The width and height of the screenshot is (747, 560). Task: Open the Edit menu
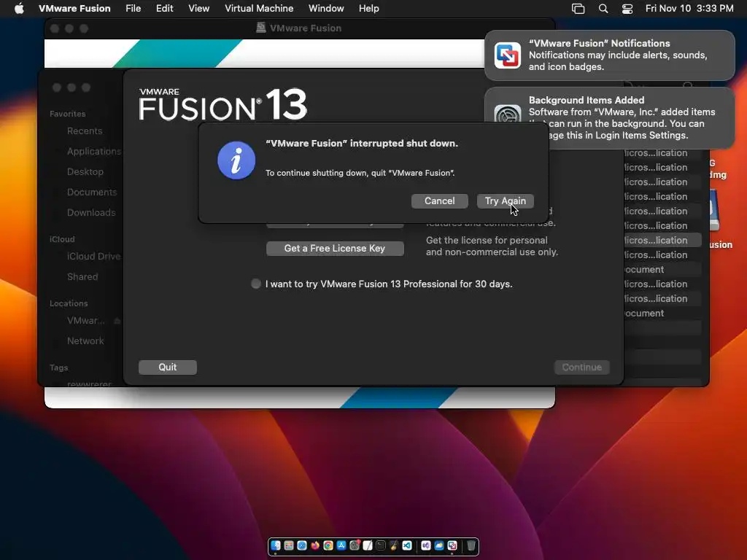point(164,8)
